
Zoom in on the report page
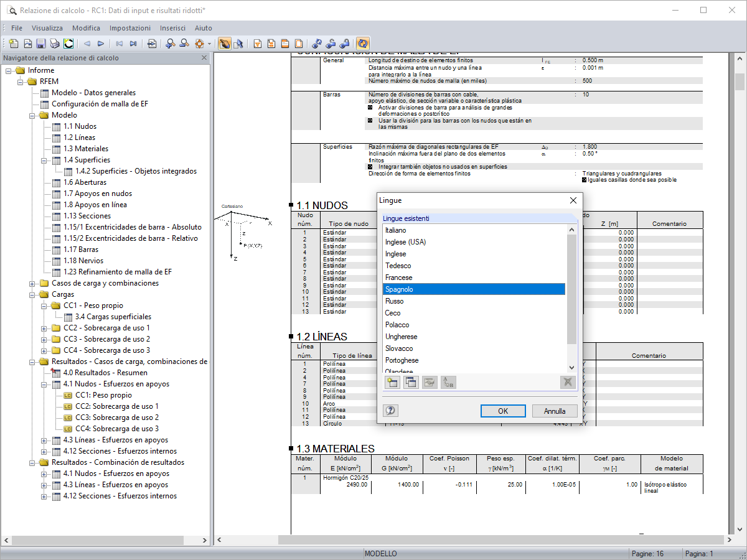[169, 44]
